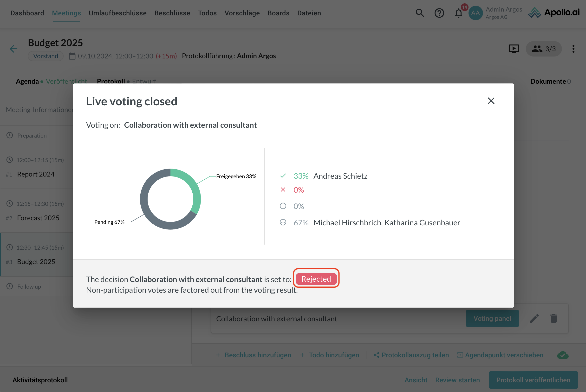586x392 pixels.
Task: Switch to the Protokoll tab
Action: (111, 81)
